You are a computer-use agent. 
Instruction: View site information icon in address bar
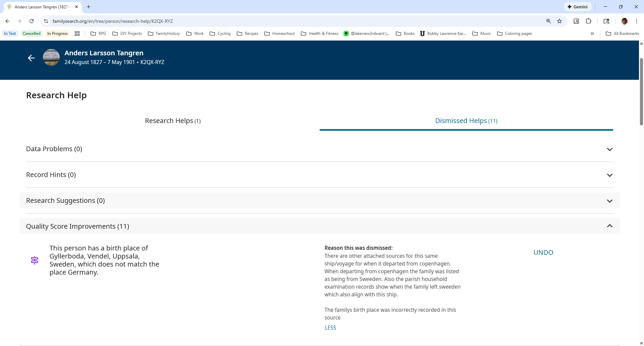pyautogui.click(x=46, y=21)
